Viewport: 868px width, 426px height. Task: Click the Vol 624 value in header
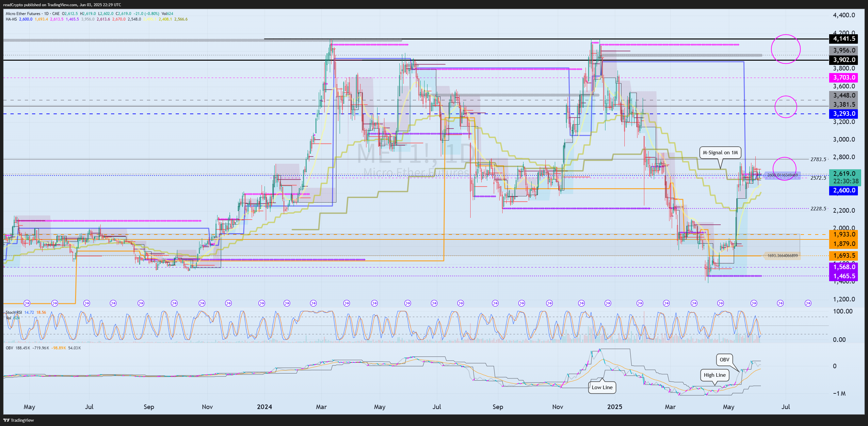pyautogui.click(x=167, y=13)
